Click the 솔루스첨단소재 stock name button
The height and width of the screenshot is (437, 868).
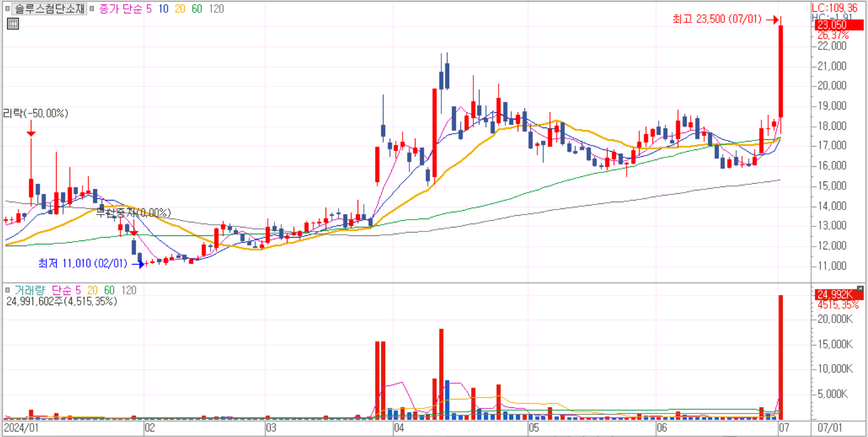pyautogui.click(x=49, y=10)
